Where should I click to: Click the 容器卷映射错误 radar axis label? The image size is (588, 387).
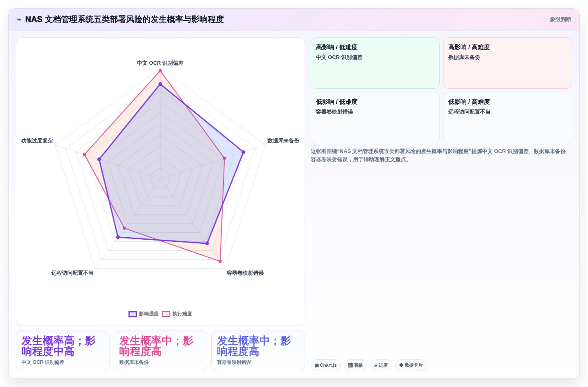(x=245, y=273)
